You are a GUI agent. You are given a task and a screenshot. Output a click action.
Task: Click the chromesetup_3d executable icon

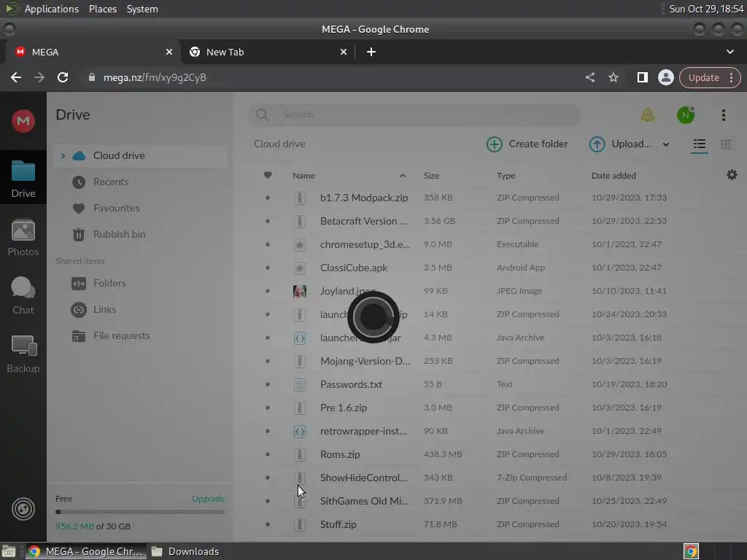pyautogui.click(x=300, y=244)
